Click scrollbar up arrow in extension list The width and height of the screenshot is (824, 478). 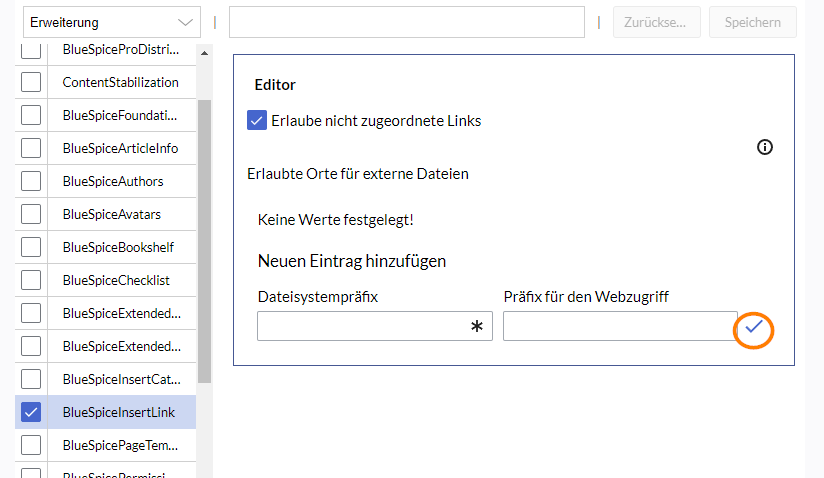pos(205,53)
